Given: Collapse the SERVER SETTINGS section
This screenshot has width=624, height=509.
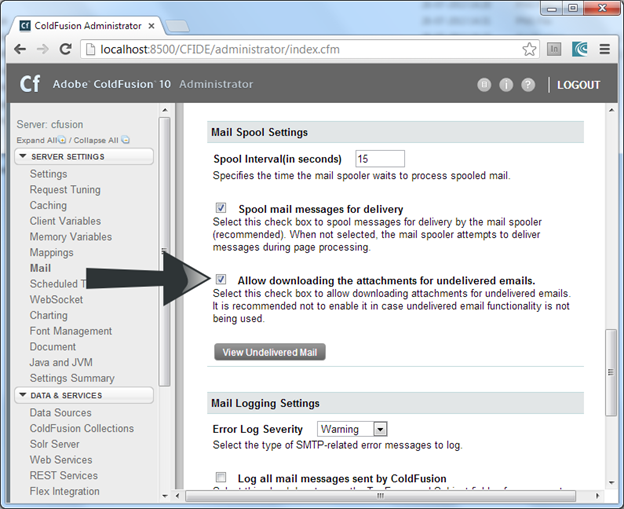Looking at the screenshot, I should coord(84,156).
